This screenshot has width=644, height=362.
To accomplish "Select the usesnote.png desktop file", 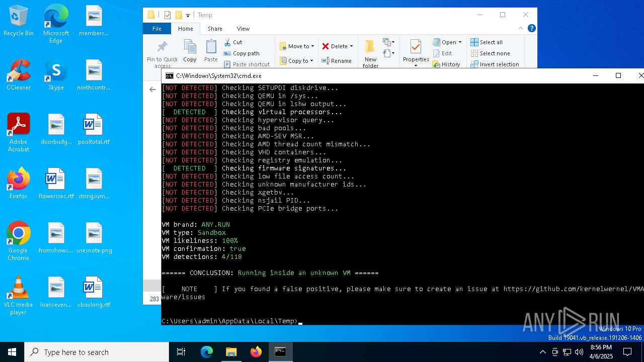I will [94, 238].
